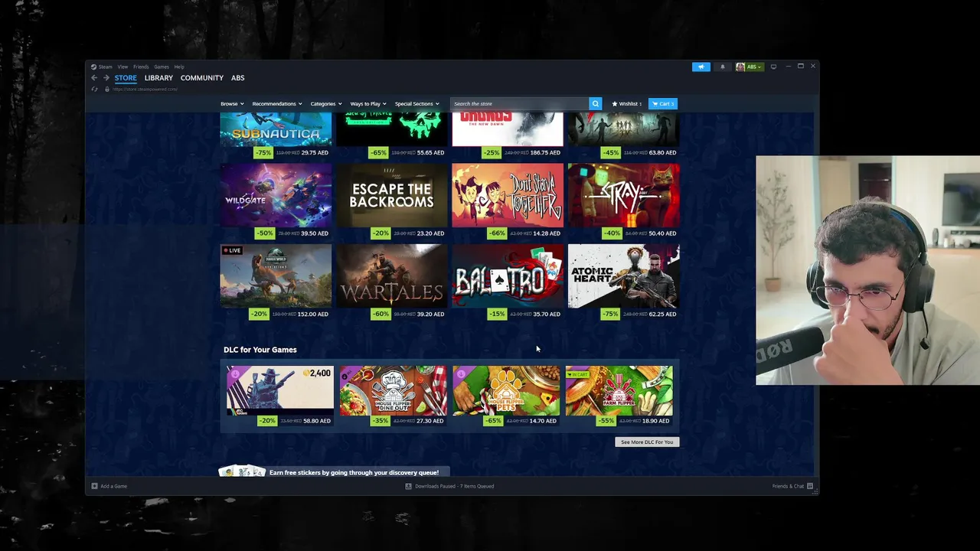This screenshot has height=551, width=980.
Task: Open the Jurassic World Evolution tile
Action: (x=276, y=276)
